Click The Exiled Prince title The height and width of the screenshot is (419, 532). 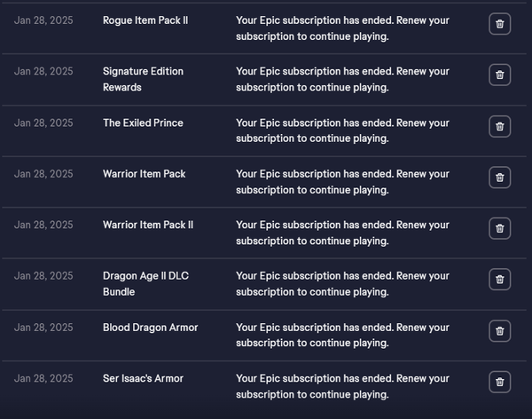pyautogui.click(x=143, y=123)
